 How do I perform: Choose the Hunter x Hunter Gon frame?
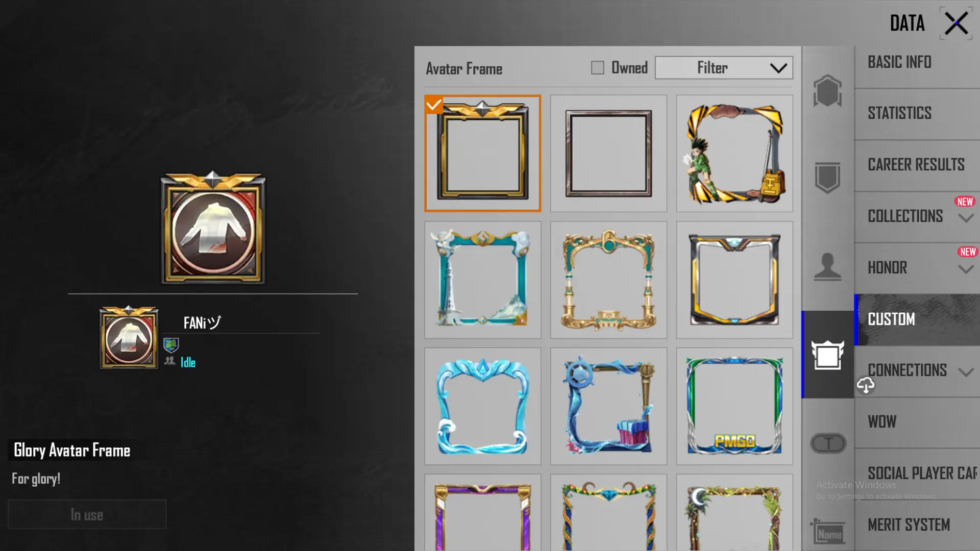tap(734, 153)
